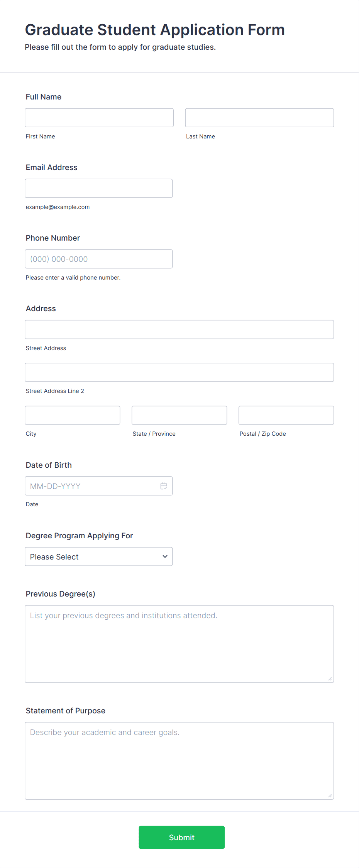Viewport: 359px width, 868px height.
Task: Click the Phone Number input field
Action: [98, 259]
